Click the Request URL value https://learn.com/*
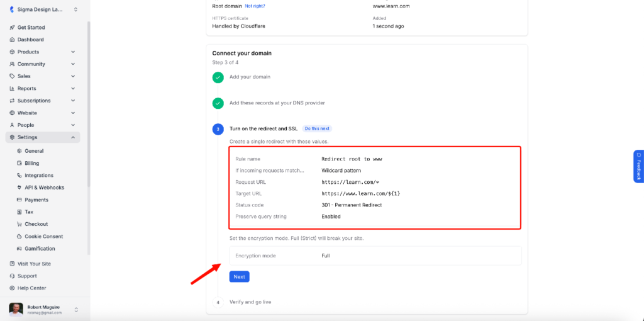Image resolution: width=644 pixels, height=321 pixels. pyautogui.click(x=350, y=182)
